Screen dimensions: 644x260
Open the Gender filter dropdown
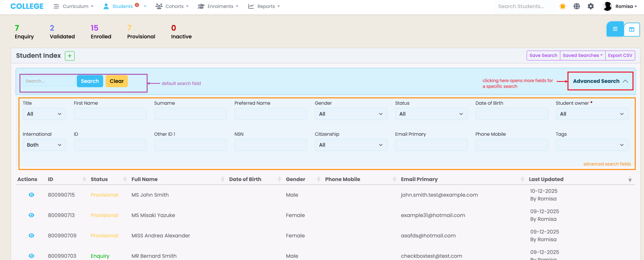click(351, 114)
